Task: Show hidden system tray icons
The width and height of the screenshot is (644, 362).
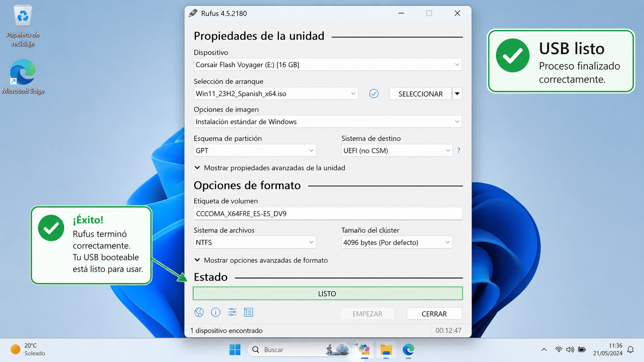Action: pos(544,350)
